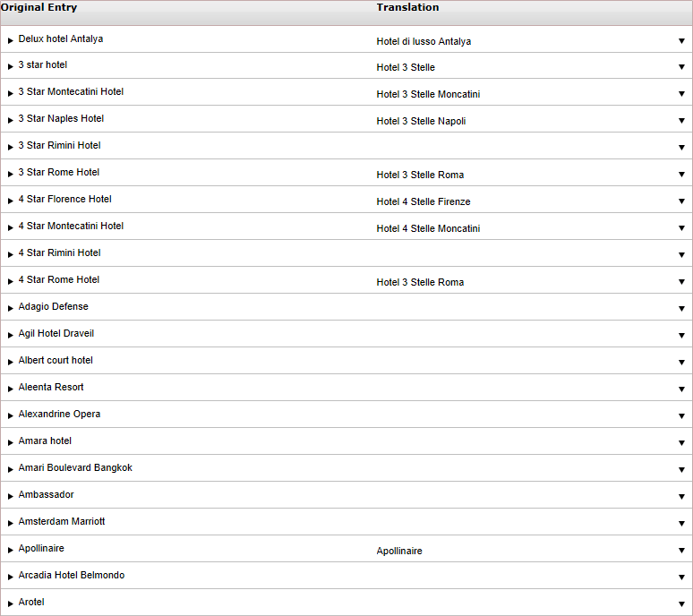This screenshot has height=616, width=693.
Task: Expand the Delux hotel Antalya entry arrow
Action: pos(11,40)
